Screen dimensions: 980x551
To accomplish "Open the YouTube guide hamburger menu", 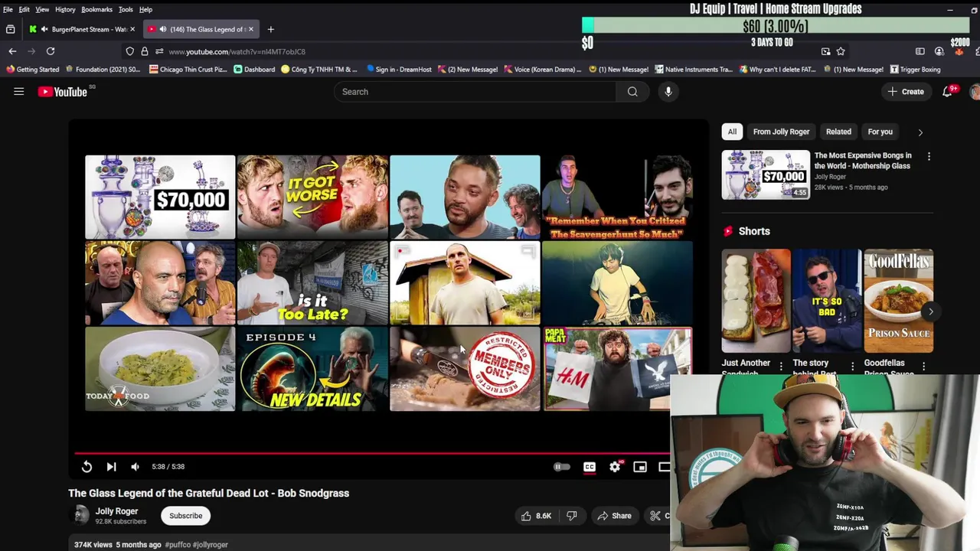I will tap(19, 92).
